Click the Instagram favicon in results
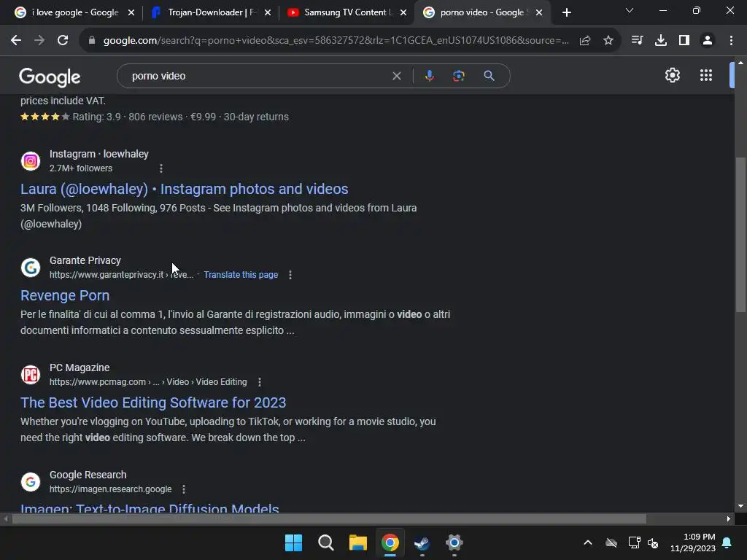 click(31, 161)
